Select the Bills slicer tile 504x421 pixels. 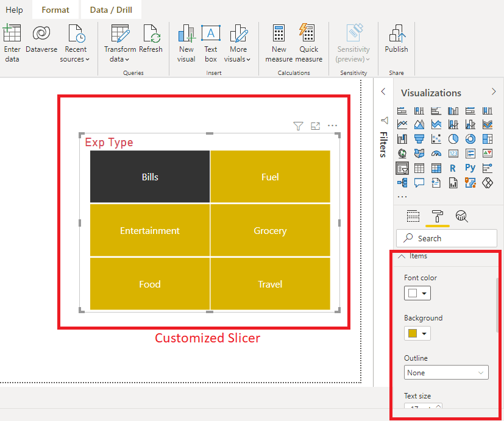(x=150, y=177)
